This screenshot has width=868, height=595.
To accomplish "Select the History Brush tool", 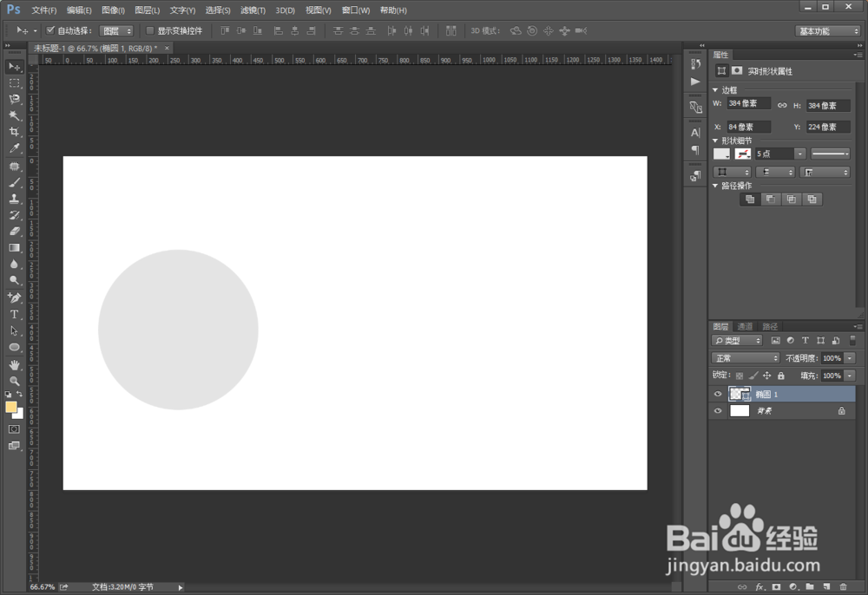I will click(15, 215).
